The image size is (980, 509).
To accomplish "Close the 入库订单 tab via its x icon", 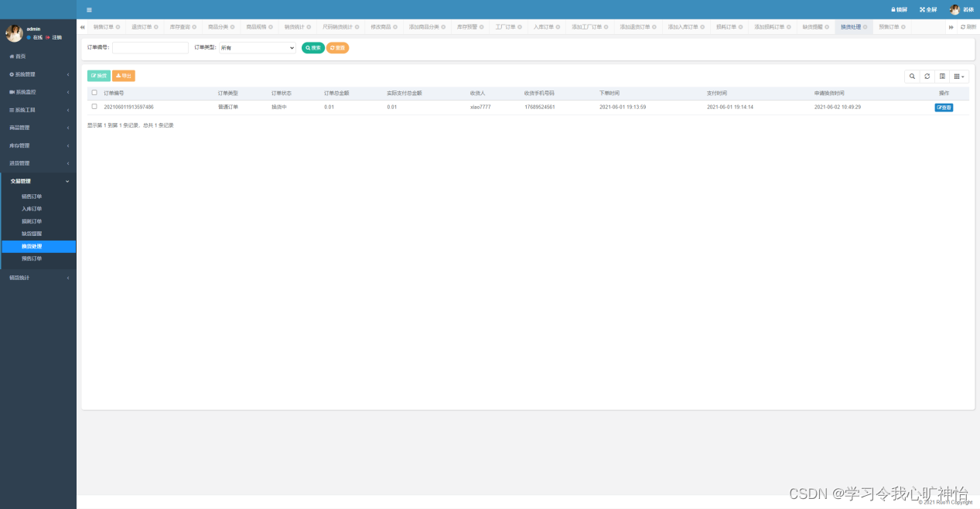I will point(558,27).
